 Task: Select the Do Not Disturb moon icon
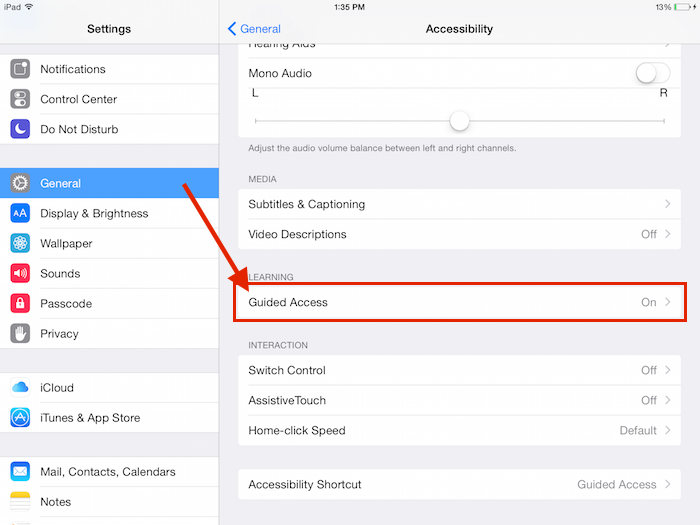20,129
